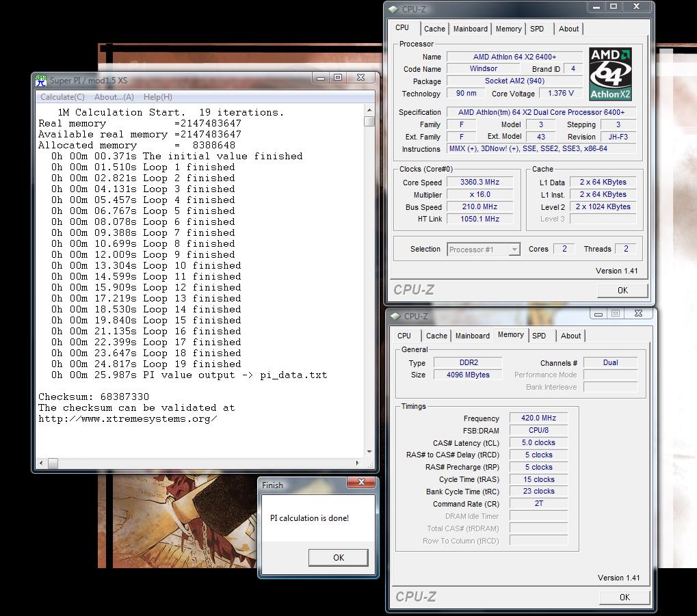This screenshot has height=616, width=697.
Task: Click the 'PI value output -> pi_data.txt' line
Action: pos(235,375)
